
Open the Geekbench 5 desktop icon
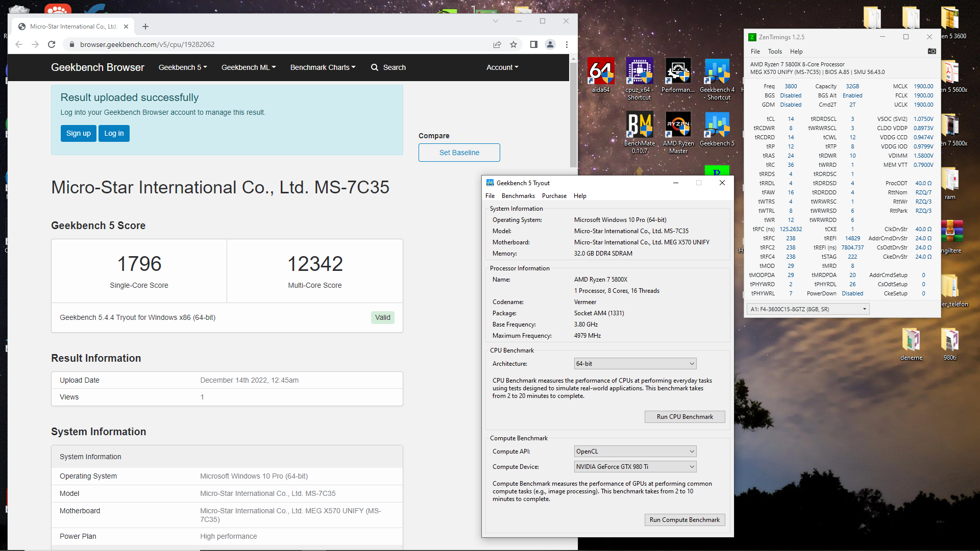pyautogui.click(x=717, y=129)
